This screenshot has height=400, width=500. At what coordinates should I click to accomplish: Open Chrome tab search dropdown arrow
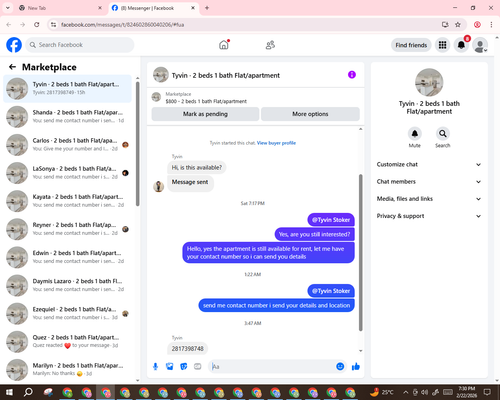click(7, 8)
